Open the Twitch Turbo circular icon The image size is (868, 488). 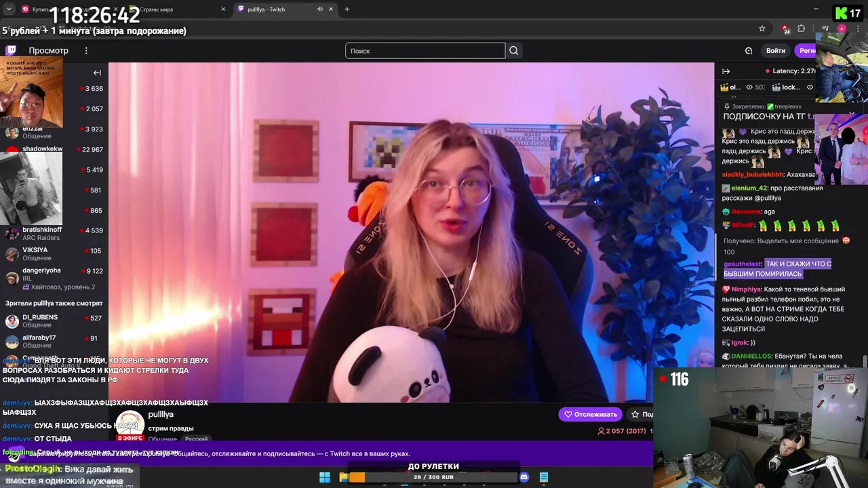tap(749, 51)
